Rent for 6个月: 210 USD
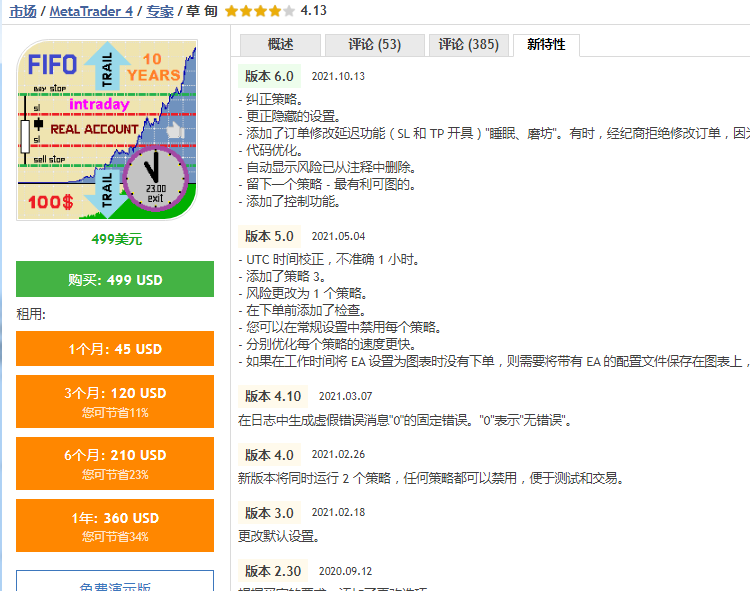750x591 pixels. 115,463
